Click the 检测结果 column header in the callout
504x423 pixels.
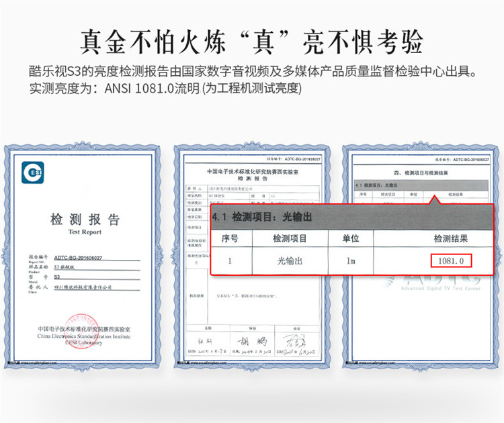(x=451, y=238)
